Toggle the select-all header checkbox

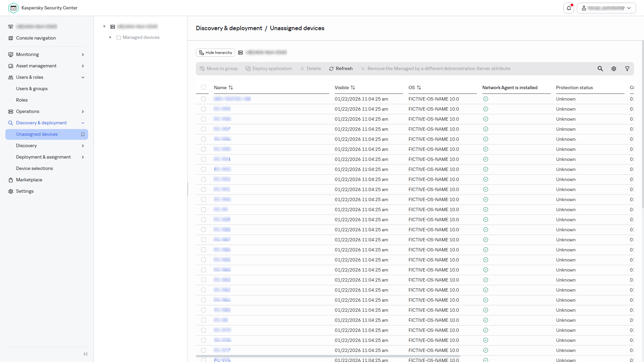pos(204,87)
